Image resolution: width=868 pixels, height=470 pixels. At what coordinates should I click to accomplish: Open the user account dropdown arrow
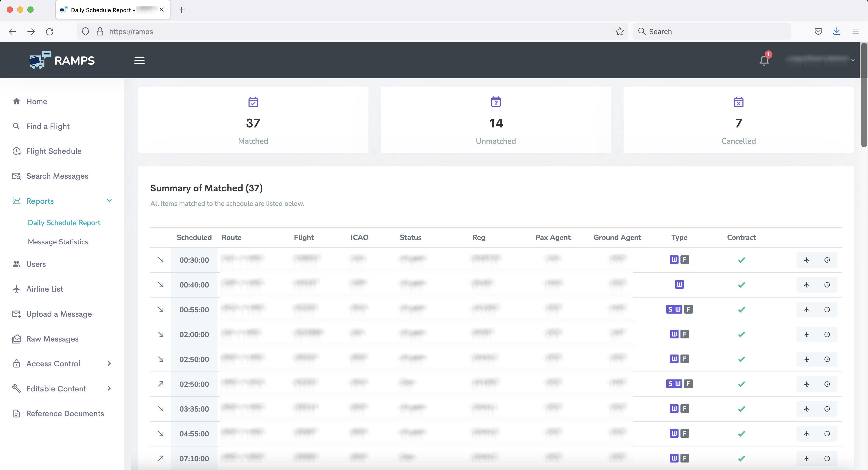[x=853, y=61]
